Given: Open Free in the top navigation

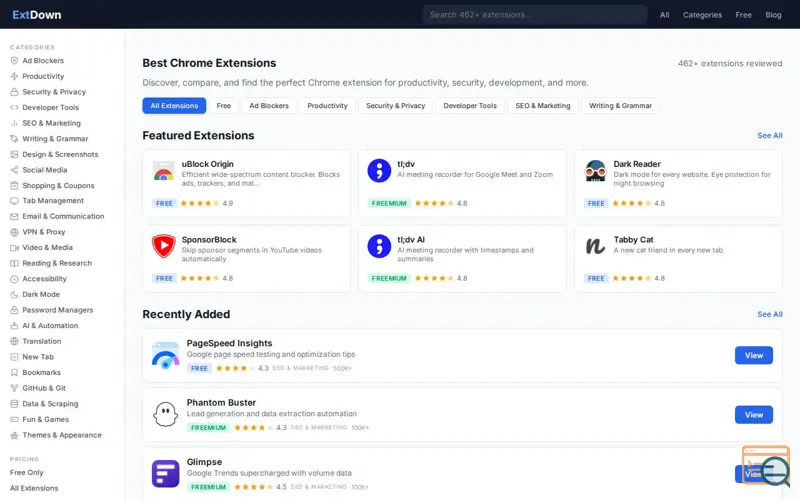Looking at the screenshot, I should (x=743, y=15).
